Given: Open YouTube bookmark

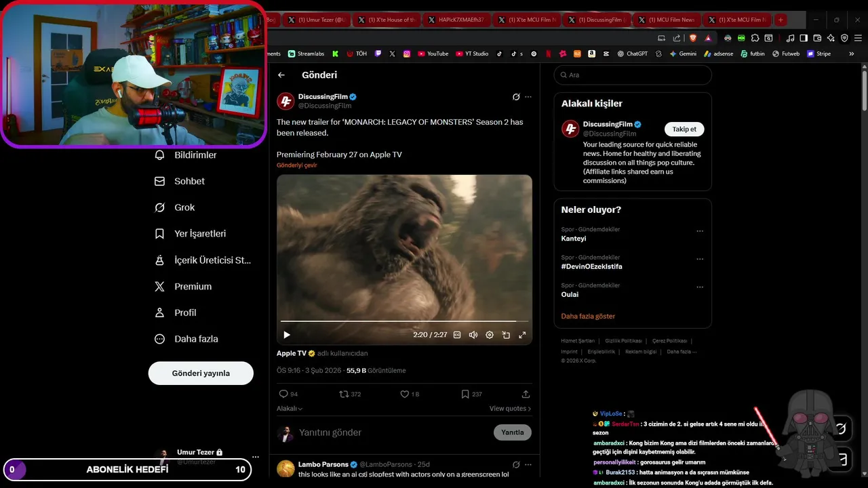Looking at the screenshot, I should point(433,54).
